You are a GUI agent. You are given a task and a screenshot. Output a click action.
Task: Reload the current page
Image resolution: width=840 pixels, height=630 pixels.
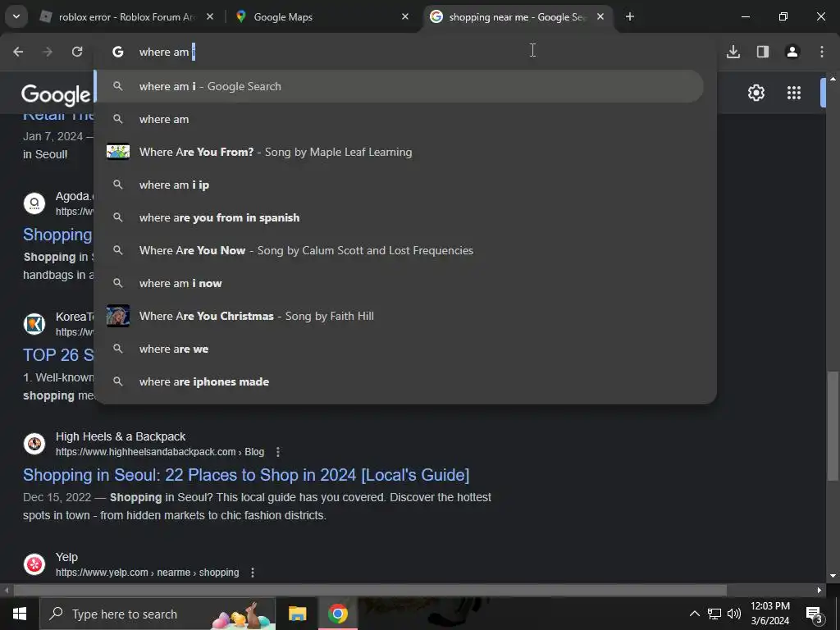pos(77,52)
